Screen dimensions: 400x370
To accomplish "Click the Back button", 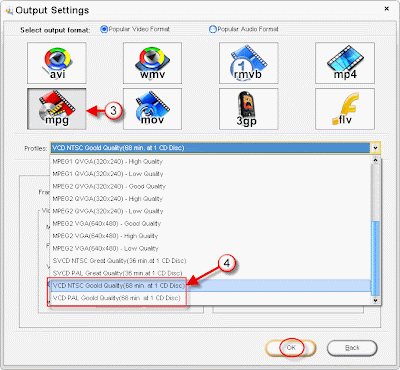I will pyautogui.click(x=352, y=348).
